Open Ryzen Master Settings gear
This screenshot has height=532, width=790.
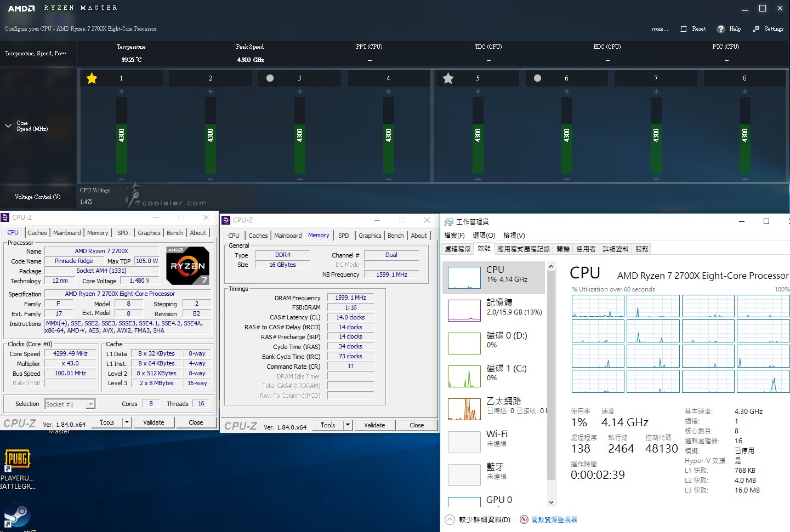coord(757,29)
